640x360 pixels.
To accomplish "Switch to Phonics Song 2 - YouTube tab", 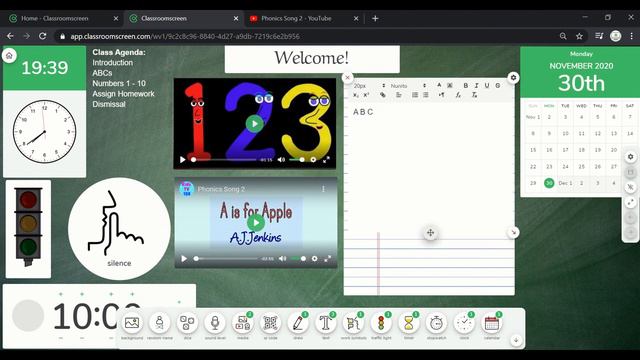I will [x=304, y=18].
